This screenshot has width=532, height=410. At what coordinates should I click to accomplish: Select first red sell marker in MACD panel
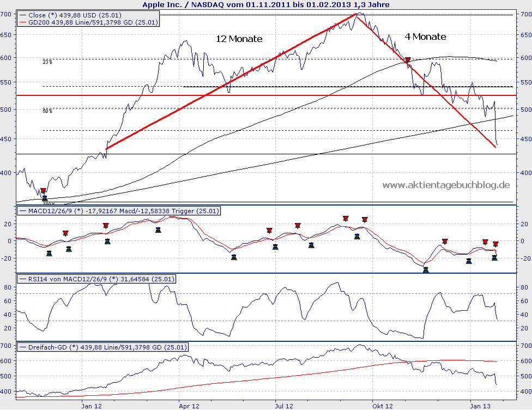[x=65, y=233]
